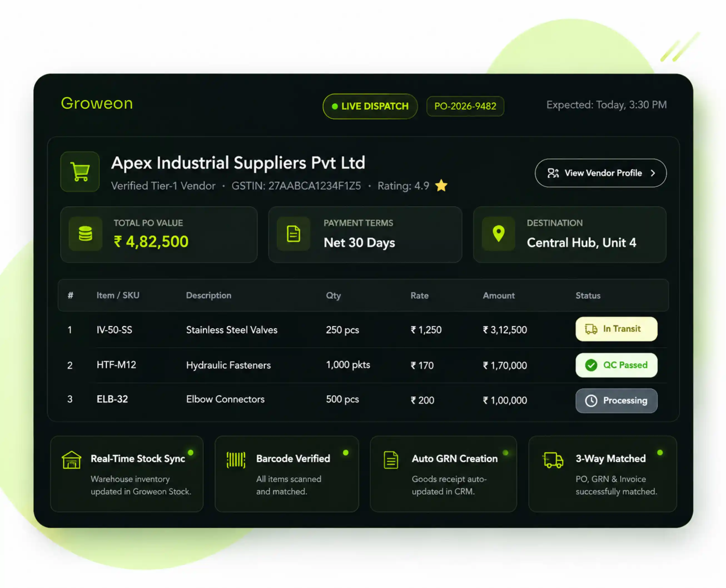This screenshot has height=588, width=726.
Task: Select the Qty column header
Action: click(334, 296)
